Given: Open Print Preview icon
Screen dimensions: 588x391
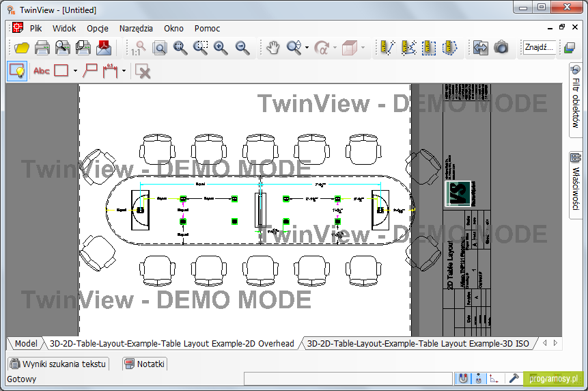Looking at the screenshot, I should point(62,48).
